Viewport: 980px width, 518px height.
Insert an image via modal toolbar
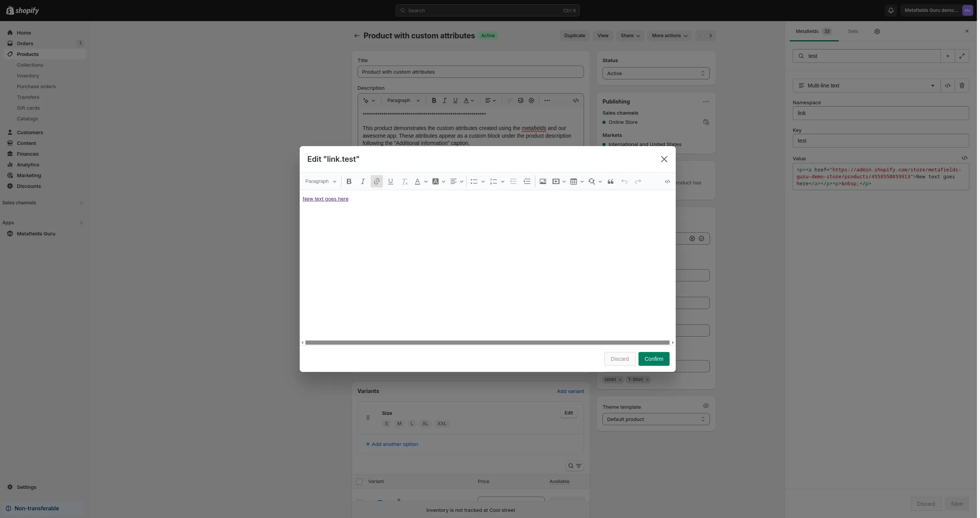coord(543,181)
